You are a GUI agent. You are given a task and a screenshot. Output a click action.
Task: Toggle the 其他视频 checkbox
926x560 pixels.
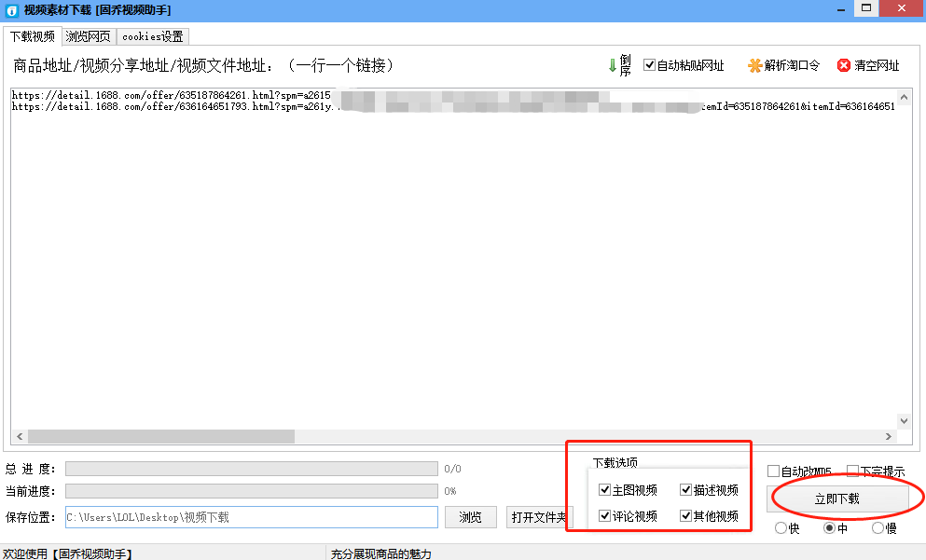click(x=685, y=516)
